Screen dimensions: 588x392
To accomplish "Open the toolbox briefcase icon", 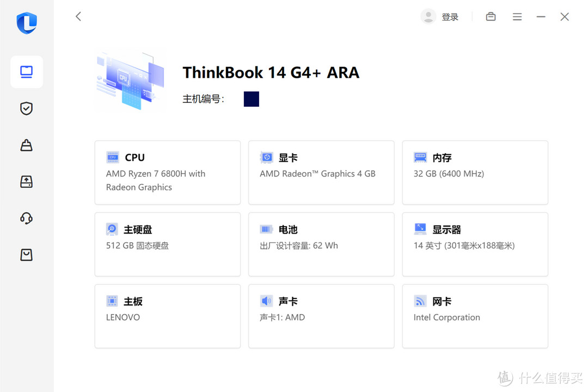I will [x=491, y=16].
